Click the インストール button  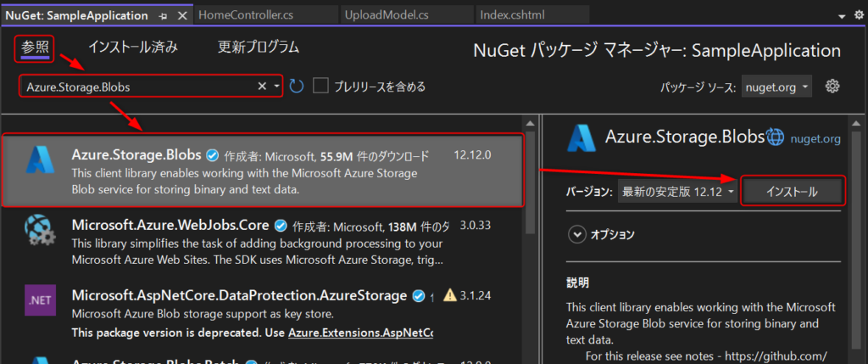(x=792, y=192)
